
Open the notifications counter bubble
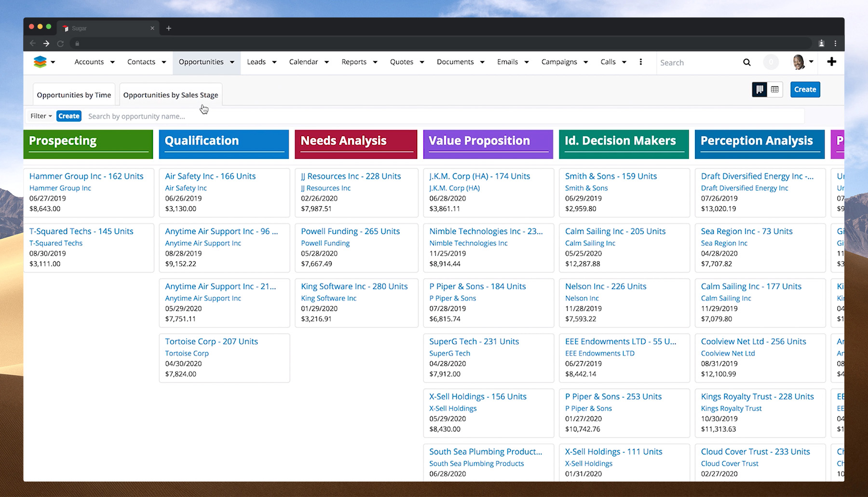[x=771, y=62]
